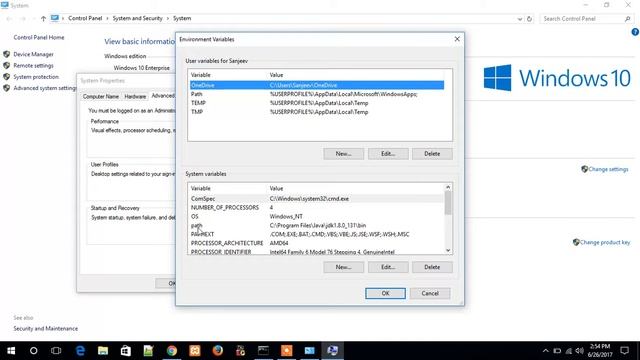Open Security and Maintenance link
The width and height of the screenshot is (640, 360).
tap(46, 329)
